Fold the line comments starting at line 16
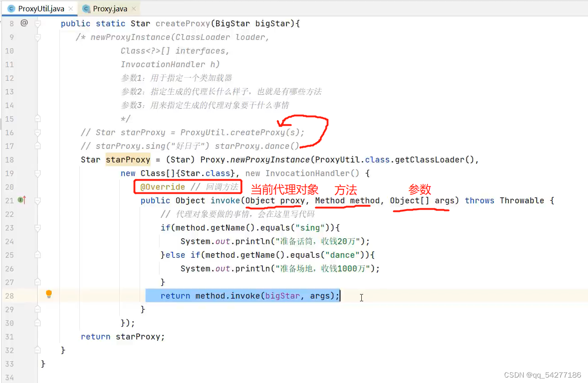This screenshot has width=588, height=383. 38,133
